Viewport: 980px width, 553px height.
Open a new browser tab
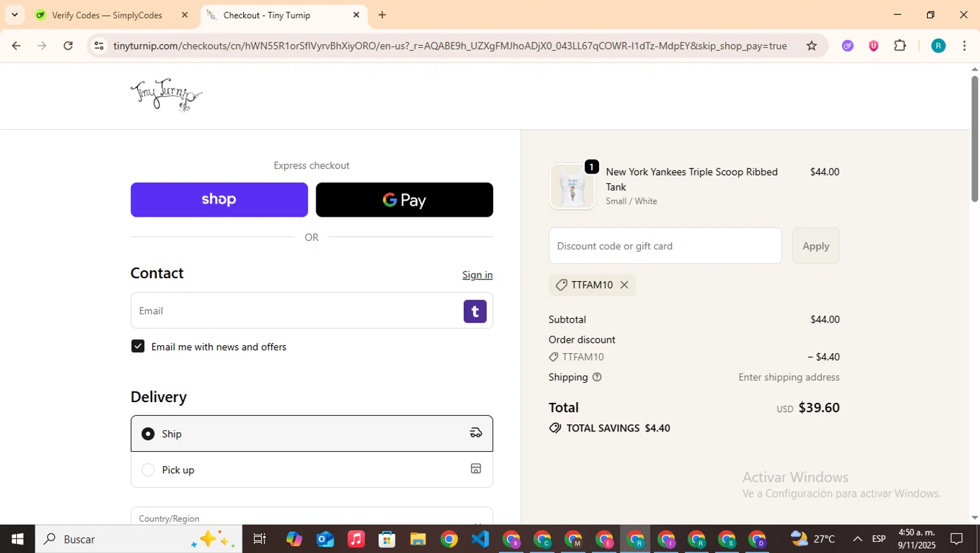382,15
